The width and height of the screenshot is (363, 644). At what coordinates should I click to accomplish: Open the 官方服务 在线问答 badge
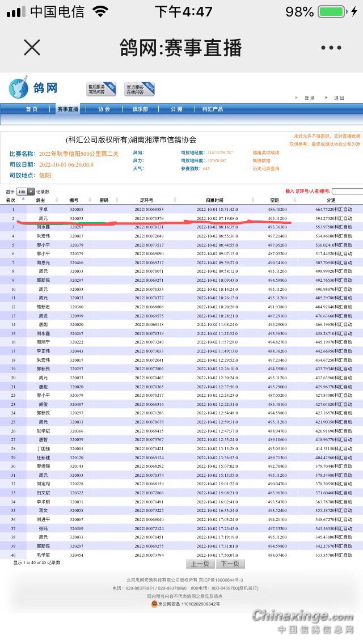[140, 89]
